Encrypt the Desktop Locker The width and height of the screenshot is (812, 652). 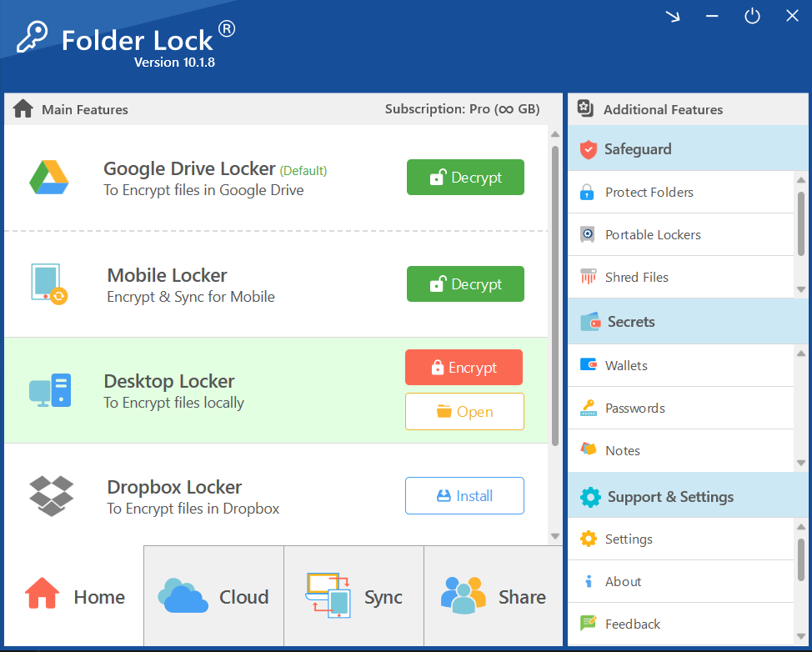pyautogui.click(x=464, y=367)
